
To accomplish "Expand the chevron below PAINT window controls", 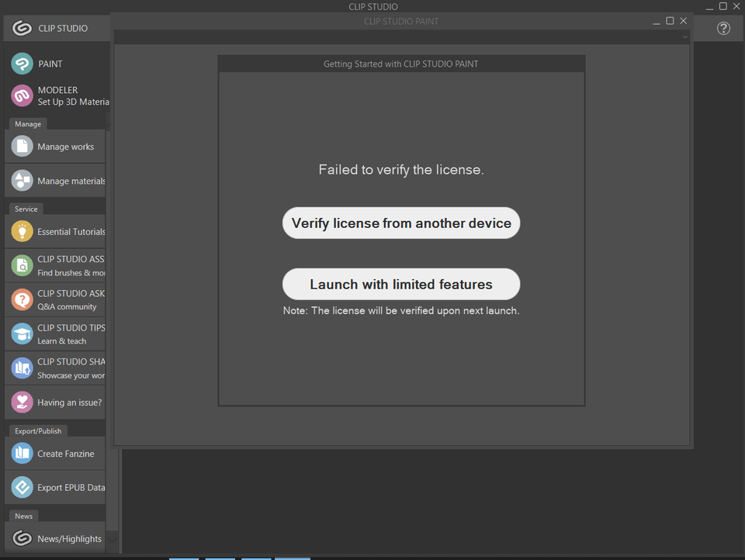I will coord(684,37).
